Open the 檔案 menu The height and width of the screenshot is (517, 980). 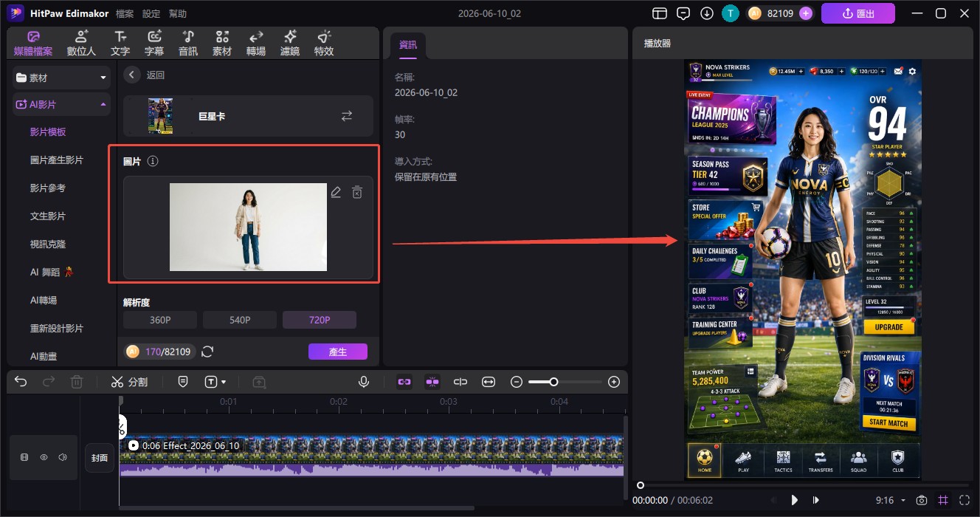[125, 14]
